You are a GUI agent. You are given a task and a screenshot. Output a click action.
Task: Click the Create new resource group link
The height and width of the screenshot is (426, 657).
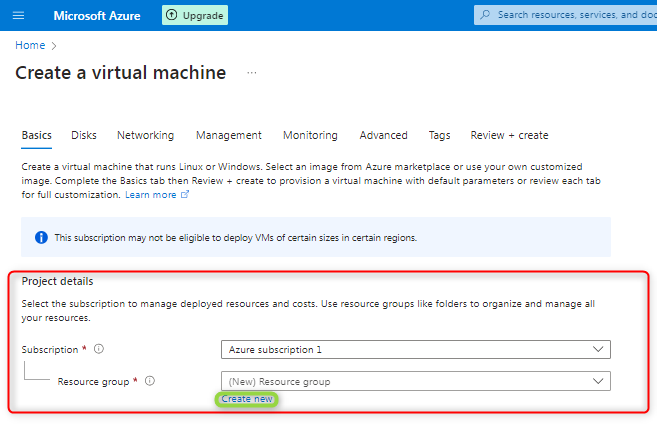246,399
